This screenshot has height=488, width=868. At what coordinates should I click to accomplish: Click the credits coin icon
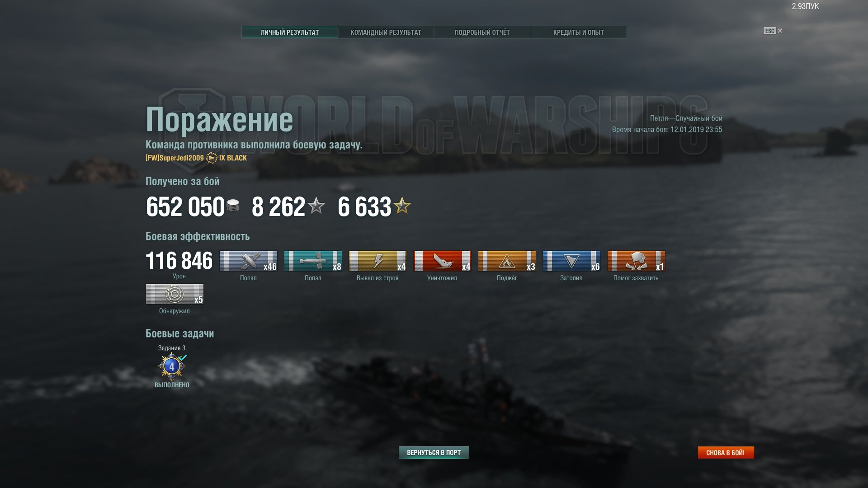[233, 206]
